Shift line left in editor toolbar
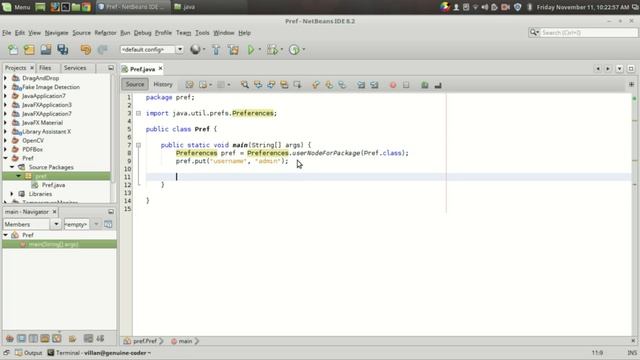The image size is (640, 360). point(361,85)
